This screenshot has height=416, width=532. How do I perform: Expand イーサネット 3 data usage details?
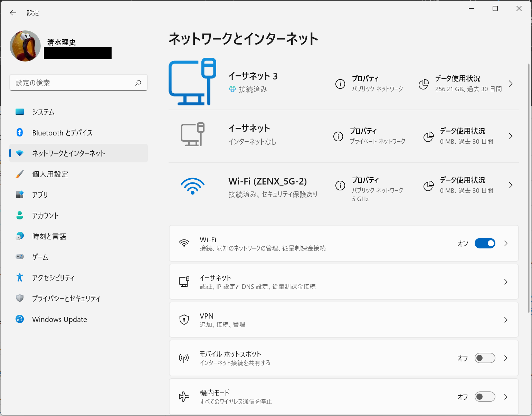(511, 83)
